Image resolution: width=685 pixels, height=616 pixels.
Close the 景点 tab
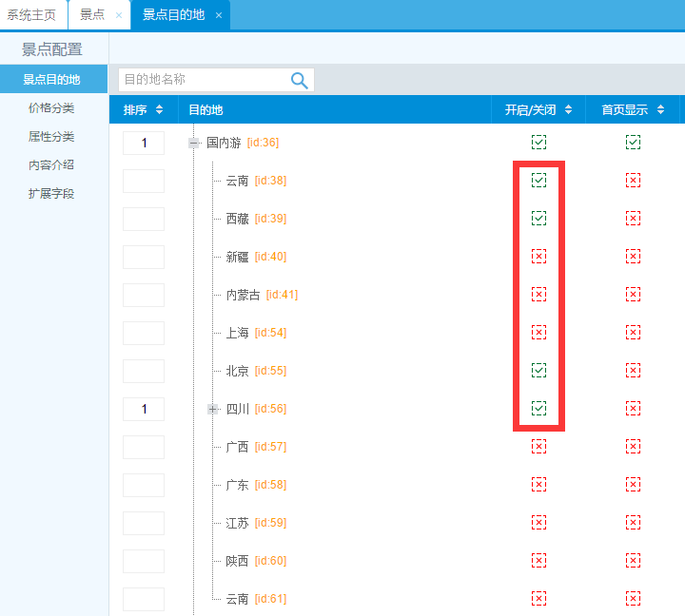point(118,15)
